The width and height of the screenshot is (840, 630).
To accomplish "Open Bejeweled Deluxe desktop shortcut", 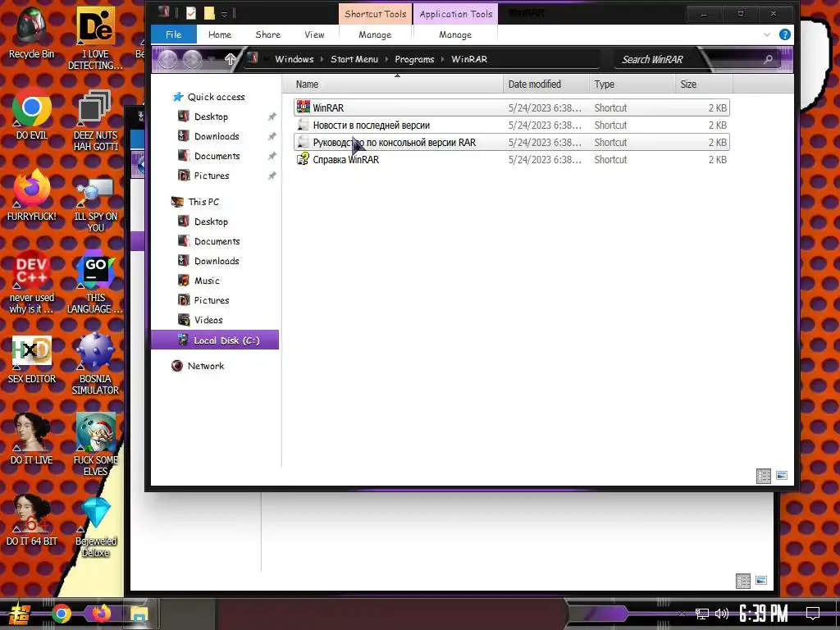I will [x=95, y=527].
